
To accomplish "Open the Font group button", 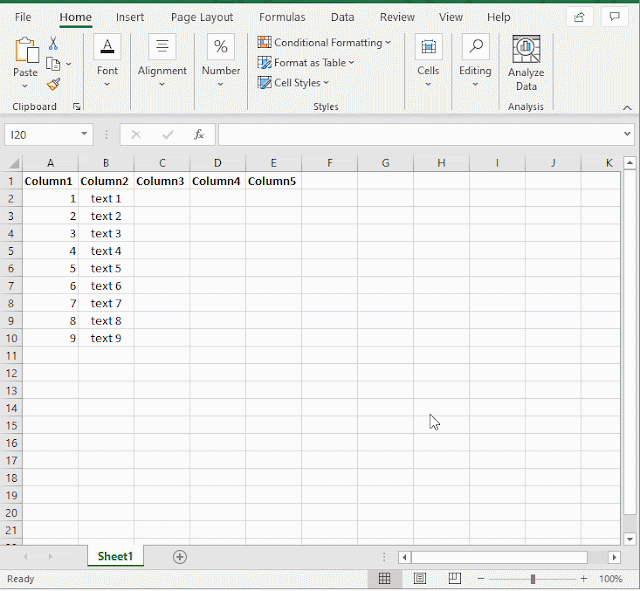I will click(x=107, y=60).
